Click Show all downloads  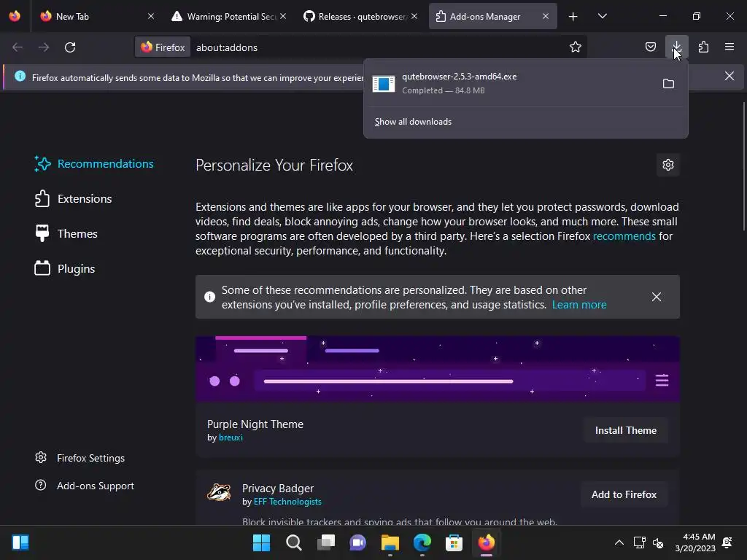click(413, 122)
